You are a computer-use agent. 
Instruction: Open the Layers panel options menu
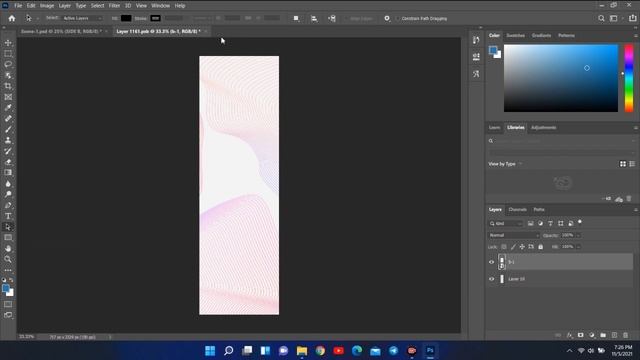pos(636,209)
